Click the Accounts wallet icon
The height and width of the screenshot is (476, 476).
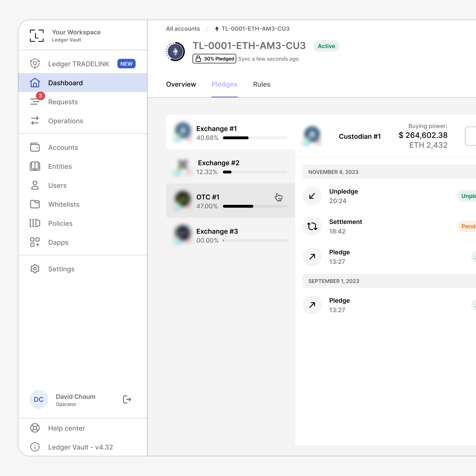[35, 147]
